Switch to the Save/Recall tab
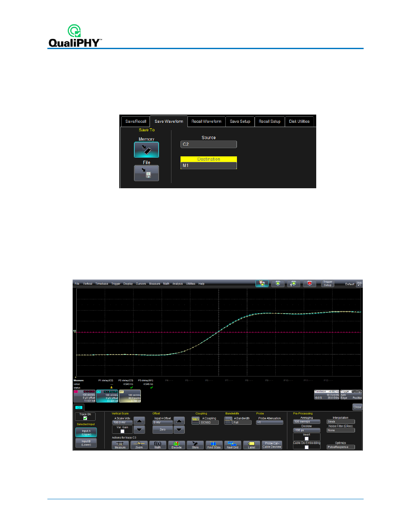Screen dimensions: 411x532 (136, 121)
